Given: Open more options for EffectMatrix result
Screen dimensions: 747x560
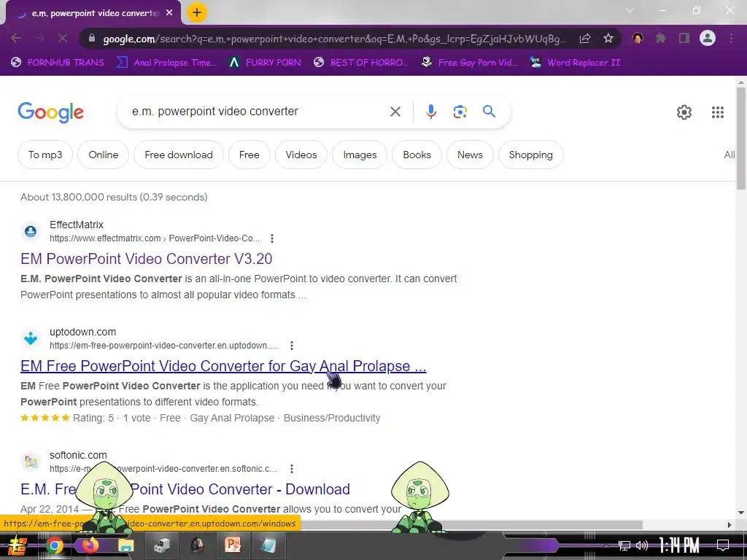Looking at the screenshot, I should [x=272, y=238].
